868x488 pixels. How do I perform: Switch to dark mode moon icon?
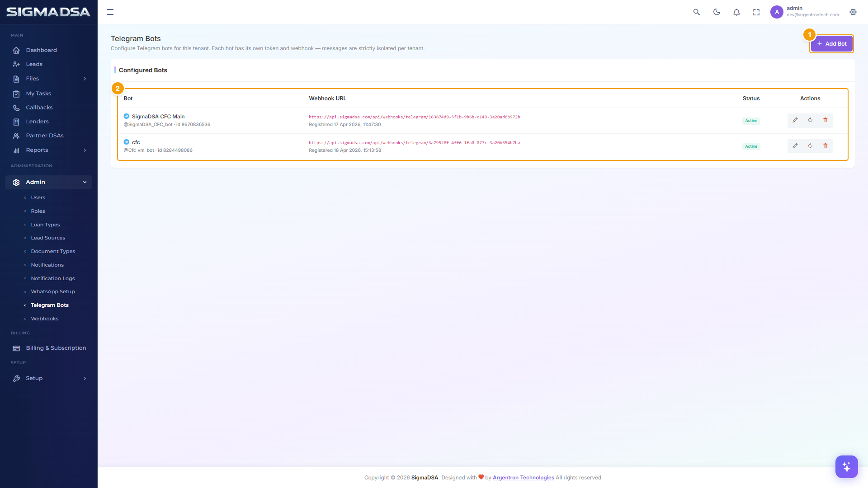[x=717, y=12]
